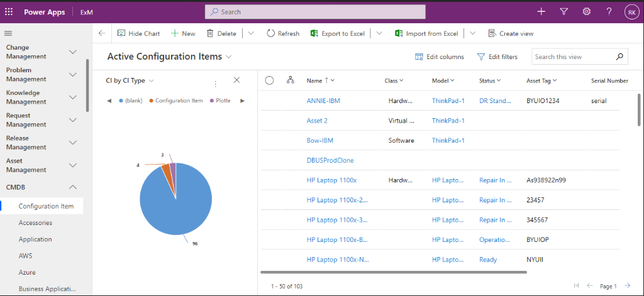Refresh the configuration items list
Image resolution: width=644 pixels, height=296 pixels.
(283, 34)
